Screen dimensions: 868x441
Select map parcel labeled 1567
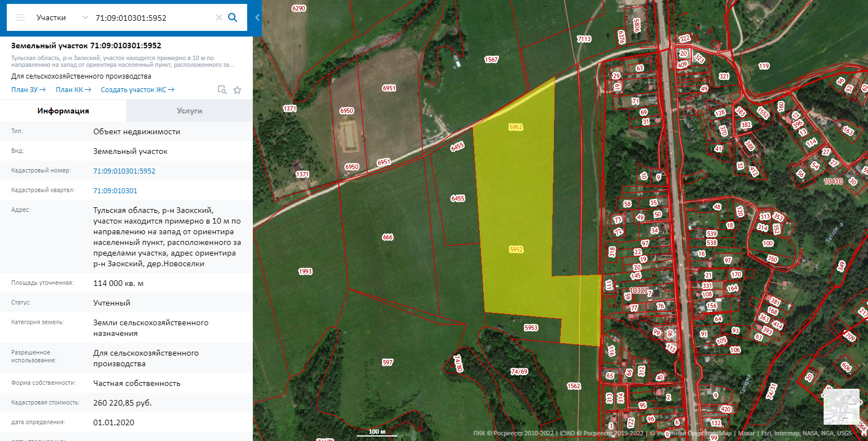492,60
